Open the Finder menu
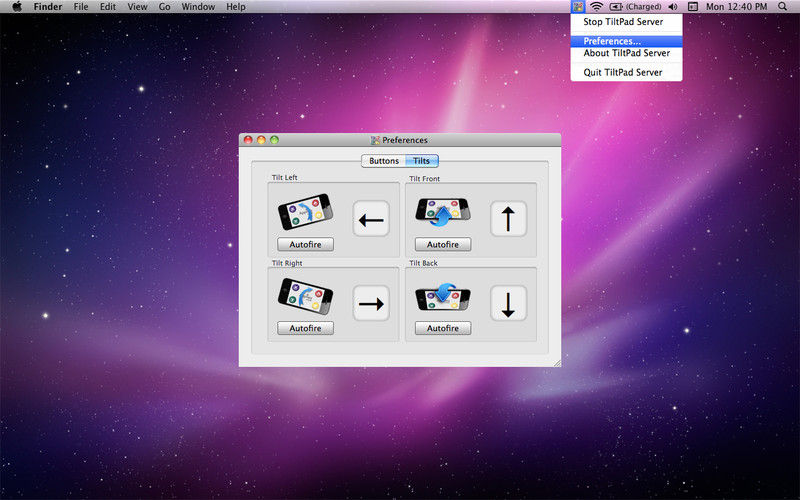Image resolution: width=800 pixels, height=500 pixels. pos(48,7)
